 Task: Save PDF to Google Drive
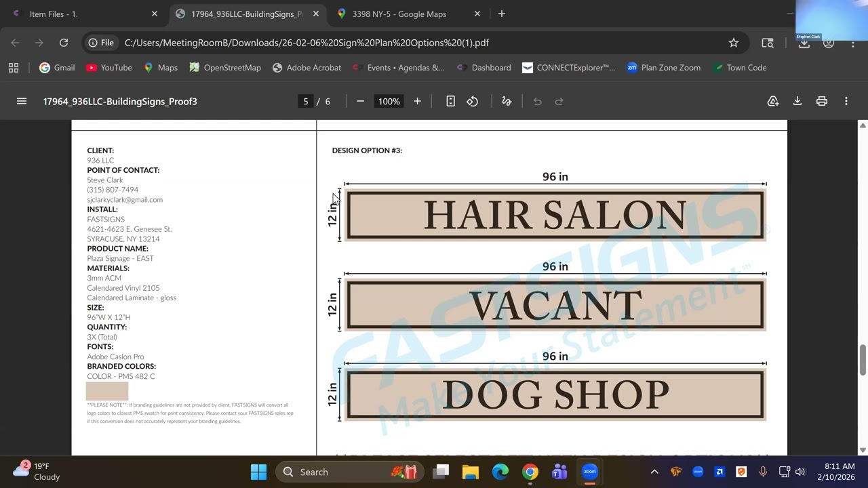(x=773, y=101)
